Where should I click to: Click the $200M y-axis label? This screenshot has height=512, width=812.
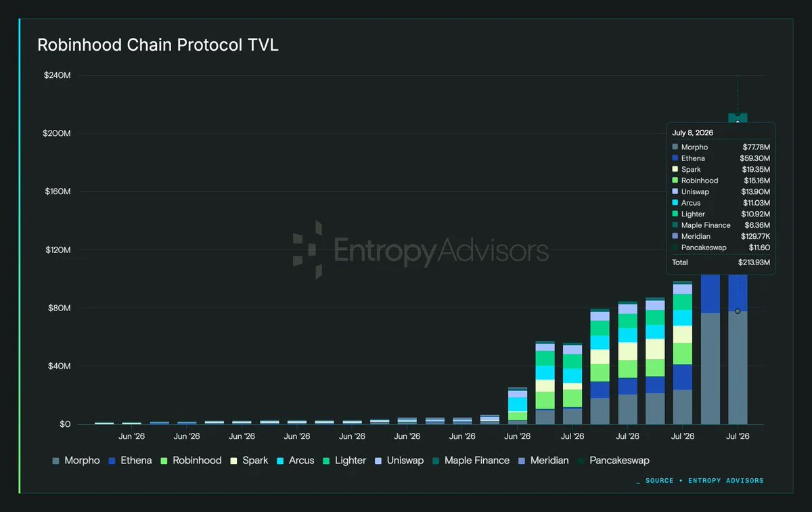(x=57, y=133)
